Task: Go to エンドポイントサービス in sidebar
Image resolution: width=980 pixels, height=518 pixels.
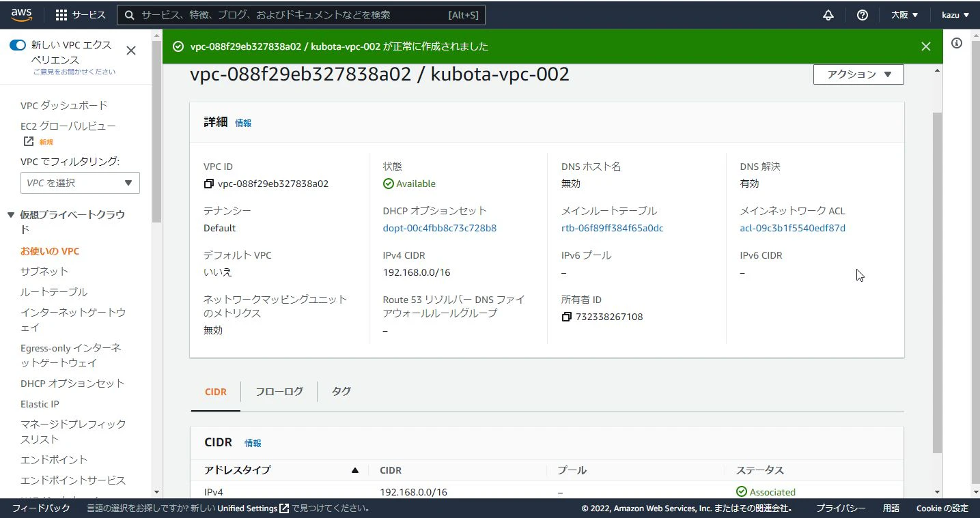Action: point(73,480)
